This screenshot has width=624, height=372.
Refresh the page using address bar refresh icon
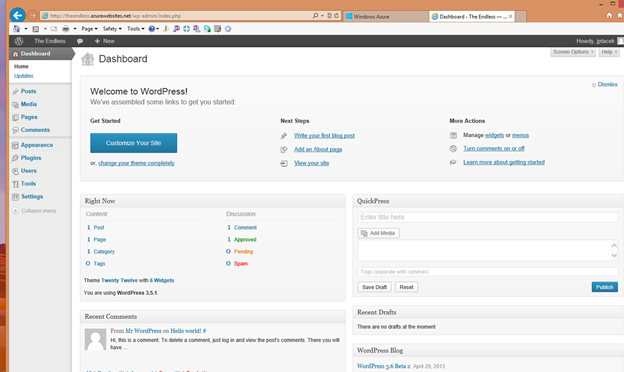click(336, 16)
